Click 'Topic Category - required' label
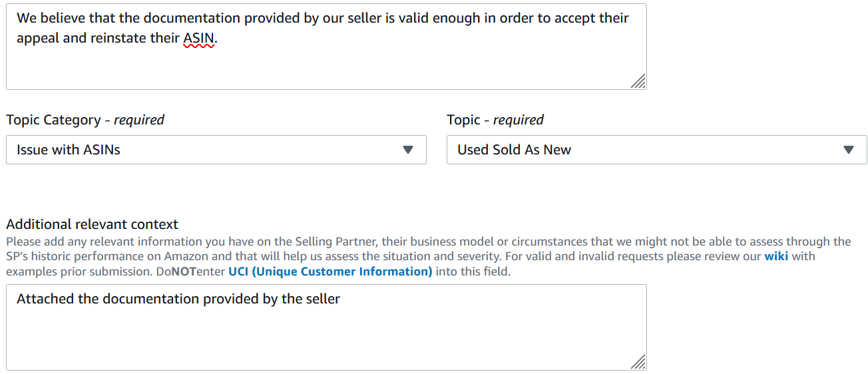Screen dimensions: 868x374 85,120
